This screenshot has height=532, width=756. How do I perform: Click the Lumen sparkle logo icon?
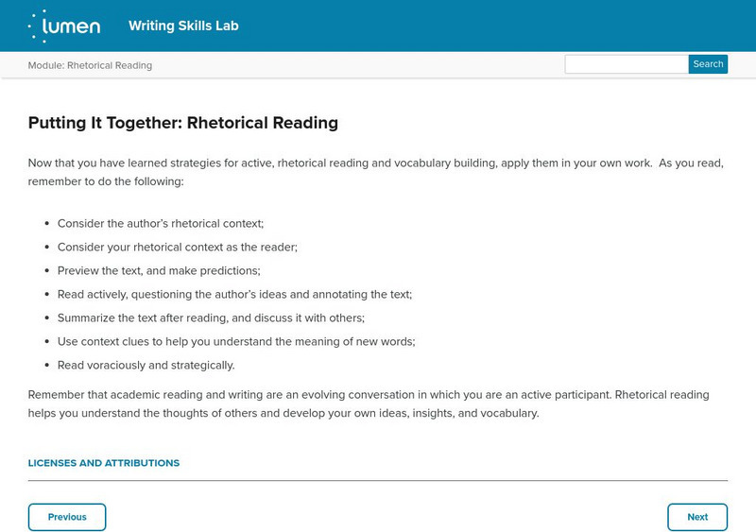pos(36,26)
